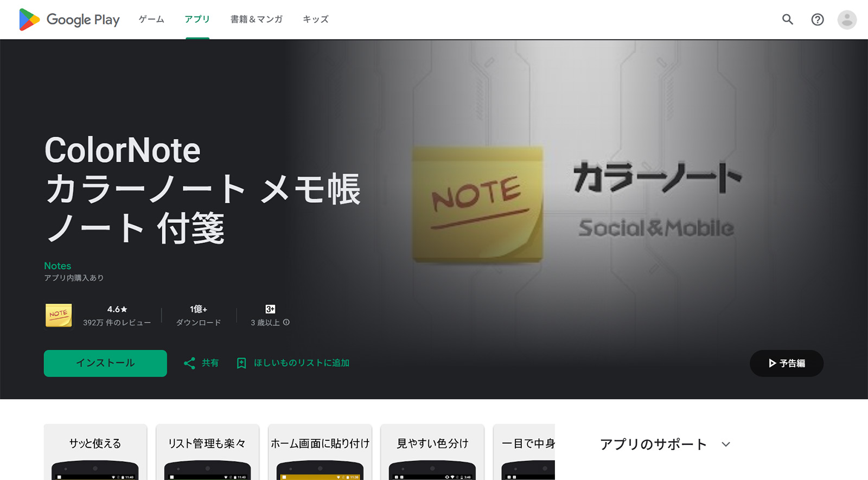Click the ColorNote app icon near ratings
Screen dimensions: 868x480
(x=59, y=316)
